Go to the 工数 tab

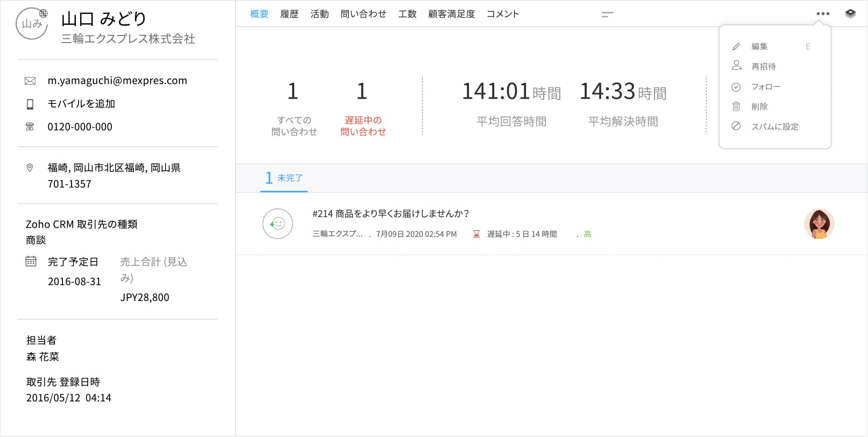coord(407,14)
